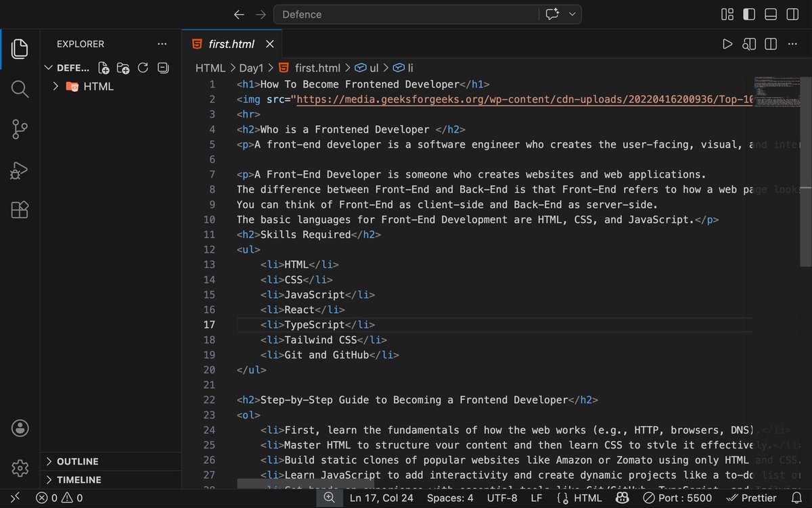Open preview to the side icon
Image resolution: width=812 pixels, height=508 pixels.
pos(749,44)
